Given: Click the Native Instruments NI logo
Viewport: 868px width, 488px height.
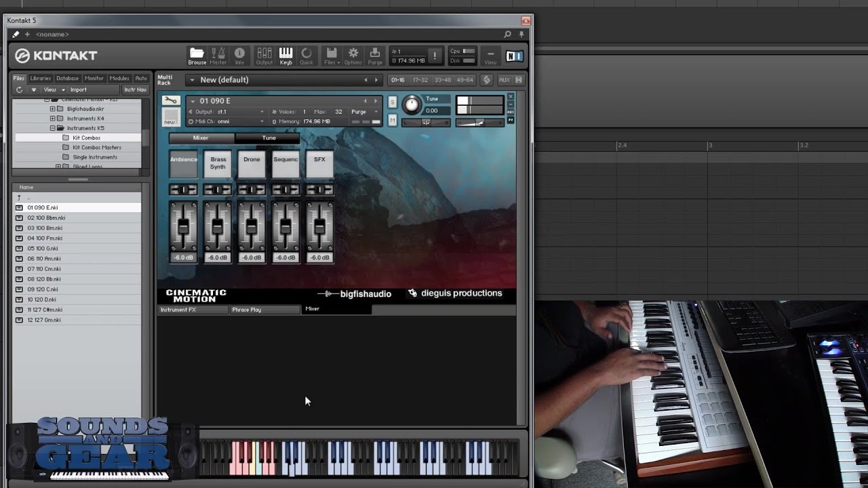Looking at the screenshot, I should tap(515, 56).
